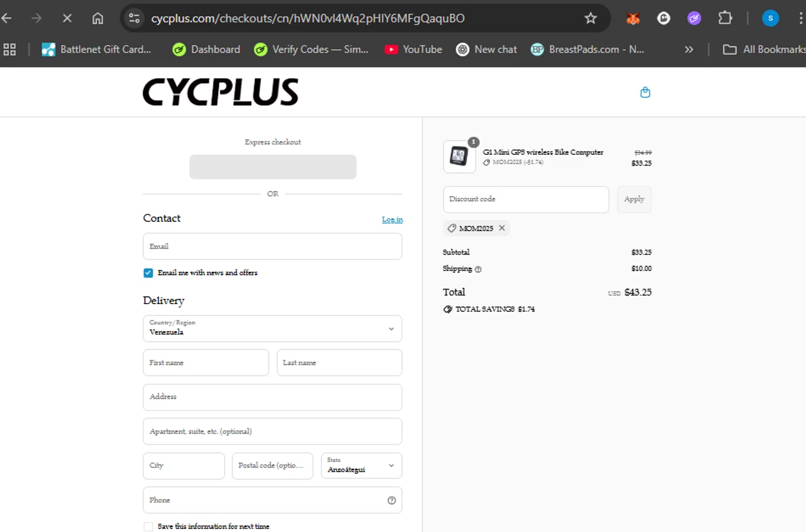This screenshot has width=806, height=532.
Task: Focus the Address field
Action: (272, 397)
